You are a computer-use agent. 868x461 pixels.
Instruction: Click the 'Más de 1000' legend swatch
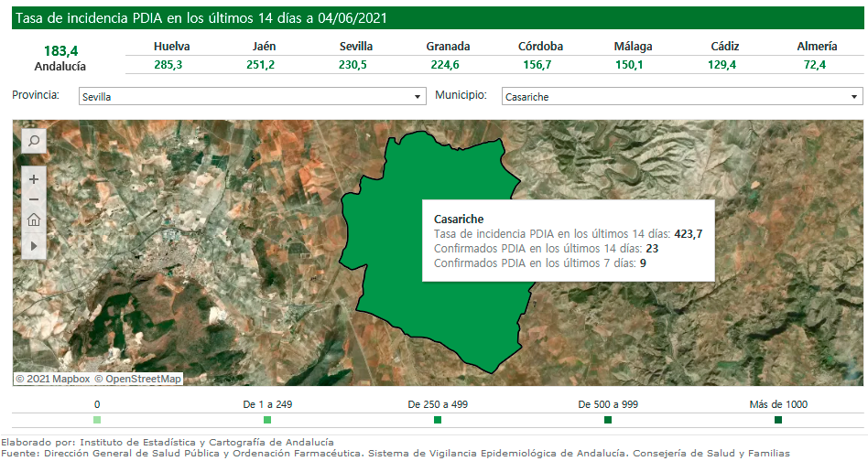(778, 420)
